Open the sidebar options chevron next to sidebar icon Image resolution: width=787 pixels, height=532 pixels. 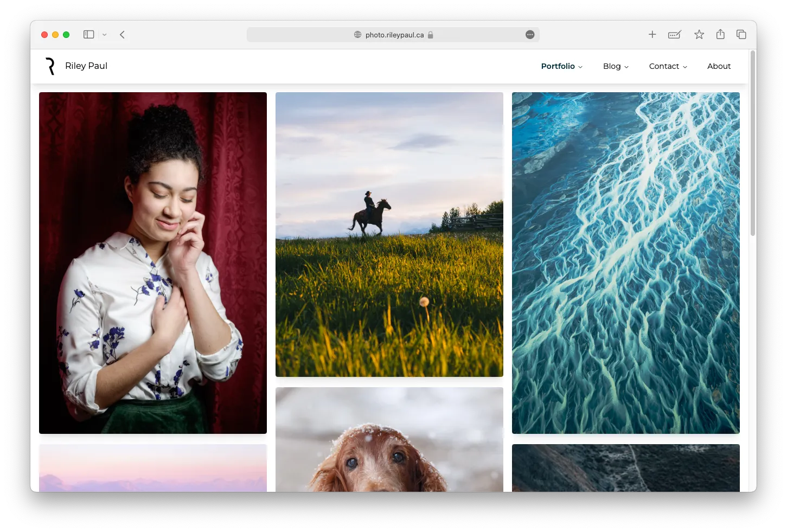(x=105, y=34)
